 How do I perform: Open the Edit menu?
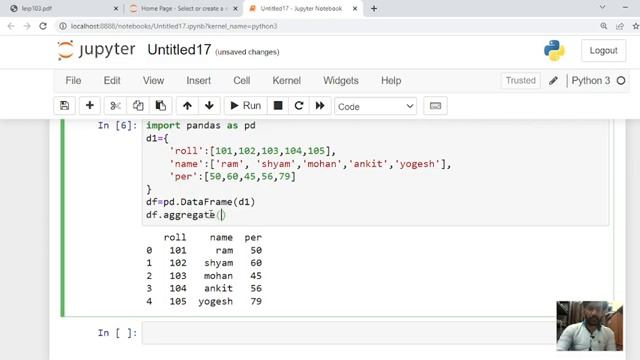pyautogui.click(x=112, y=80)
